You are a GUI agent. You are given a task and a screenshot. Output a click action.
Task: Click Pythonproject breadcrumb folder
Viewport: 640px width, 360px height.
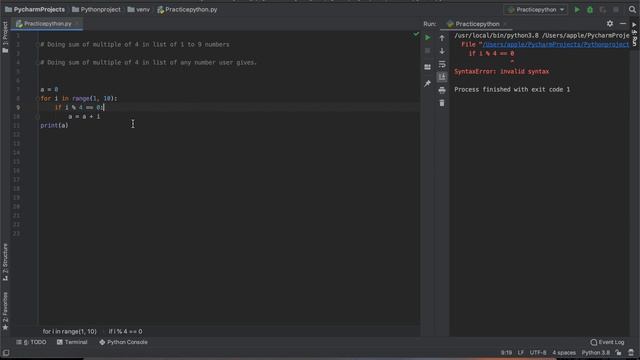point(96,9)
